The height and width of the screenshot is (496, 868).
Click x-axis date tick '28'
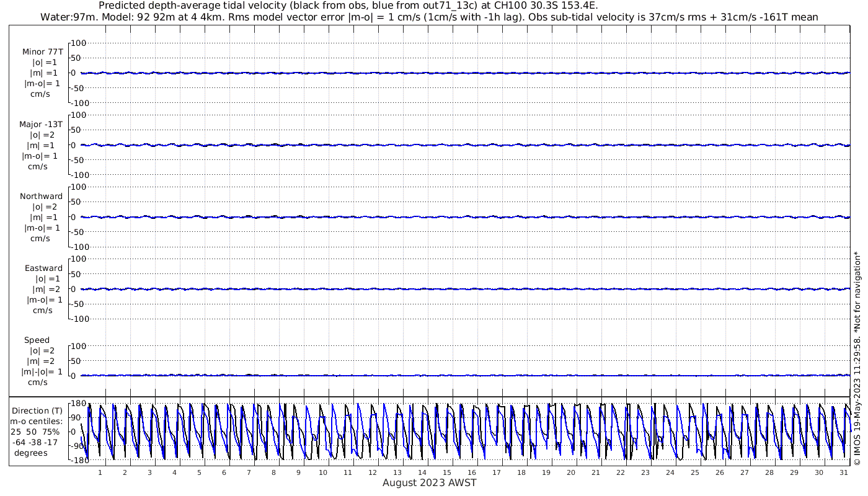[769, 472]
